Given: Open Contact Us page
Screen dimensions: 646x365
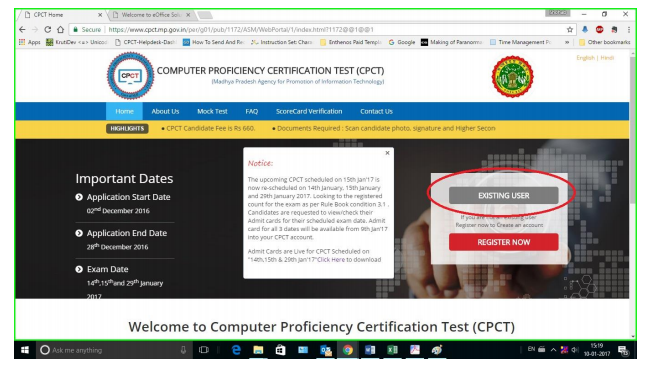Looking at the screenshot, I should [x=376, y=111].
